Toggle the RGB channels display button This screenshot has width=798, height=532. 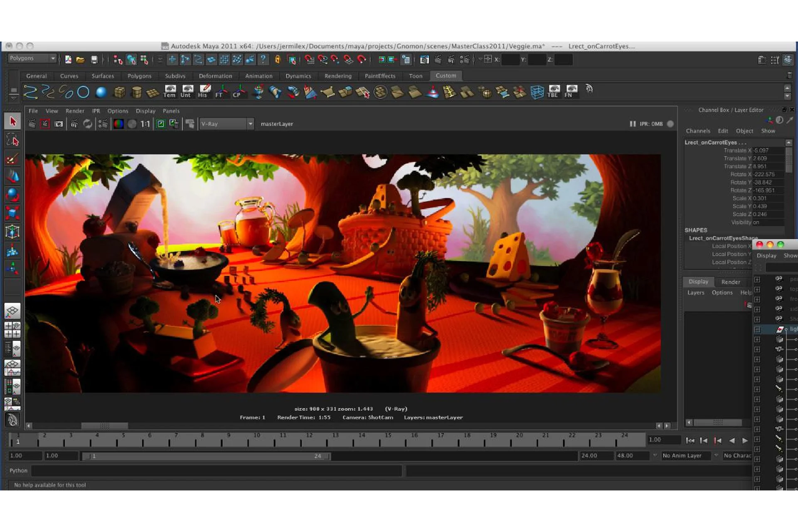pyautogui.click(x=118, y=124)
